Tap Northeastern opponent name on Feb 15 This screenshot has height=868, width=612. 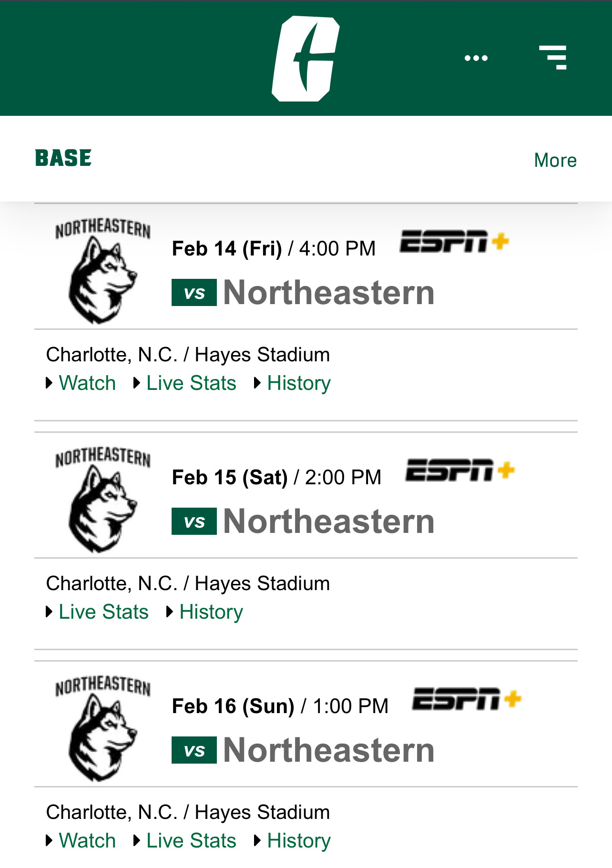point(329,521)
